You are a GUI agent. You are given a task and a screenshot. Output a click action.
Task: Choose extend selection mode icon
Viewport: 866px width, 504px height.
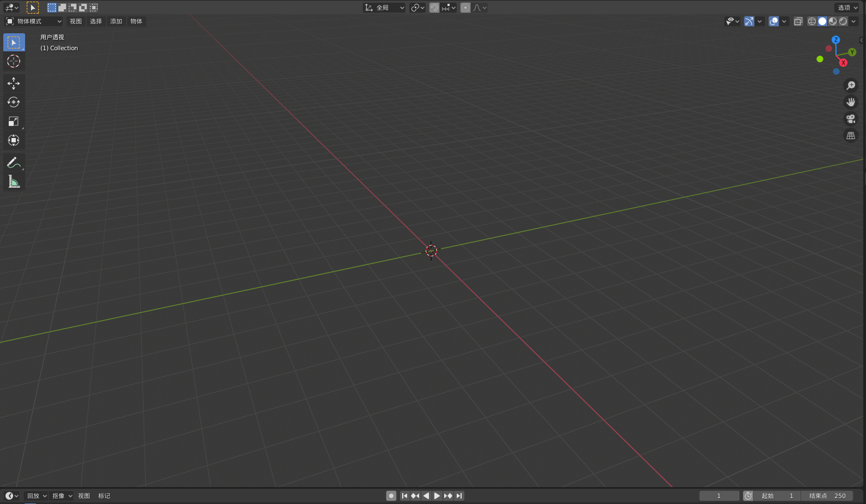[62, 8]
